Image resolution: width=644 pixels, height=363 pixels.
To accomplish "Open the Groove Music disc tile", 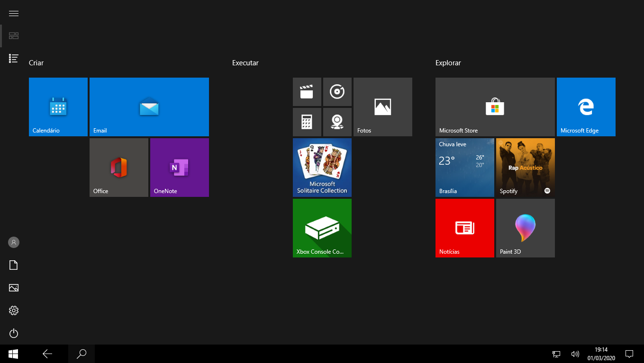I will pos(337,92).
